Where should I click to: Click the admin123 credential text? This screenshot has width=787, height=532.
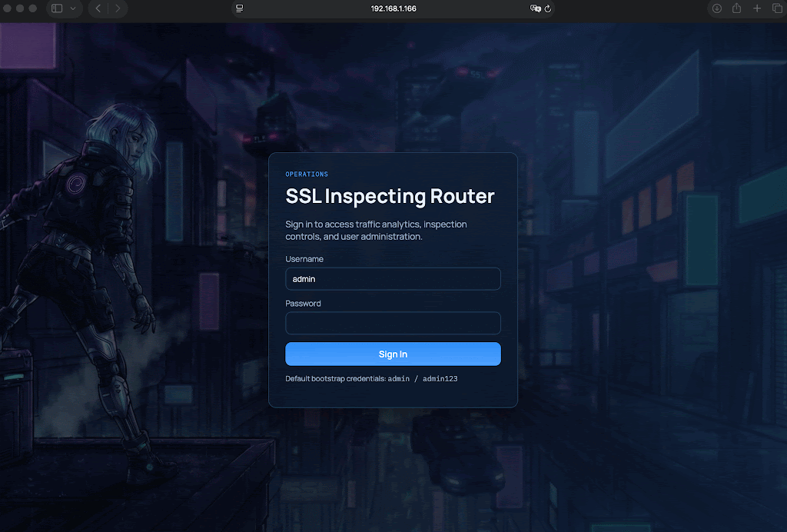click(x=440, y=378)
